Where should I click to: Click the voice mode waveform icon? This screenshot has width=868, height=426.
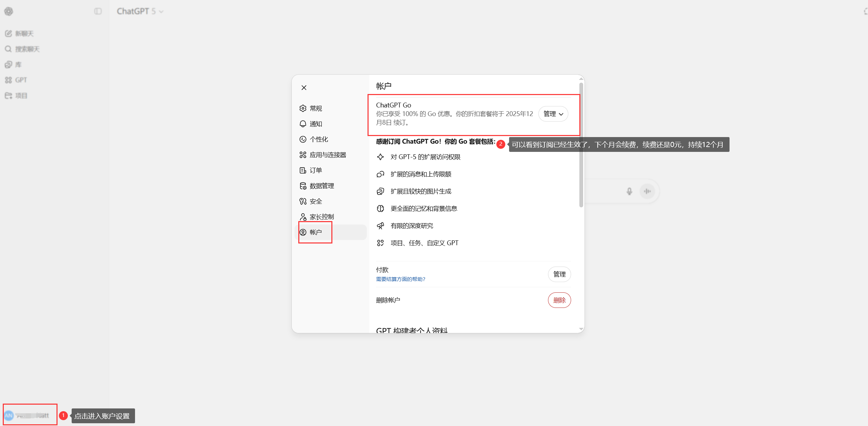tap(647, 191)
